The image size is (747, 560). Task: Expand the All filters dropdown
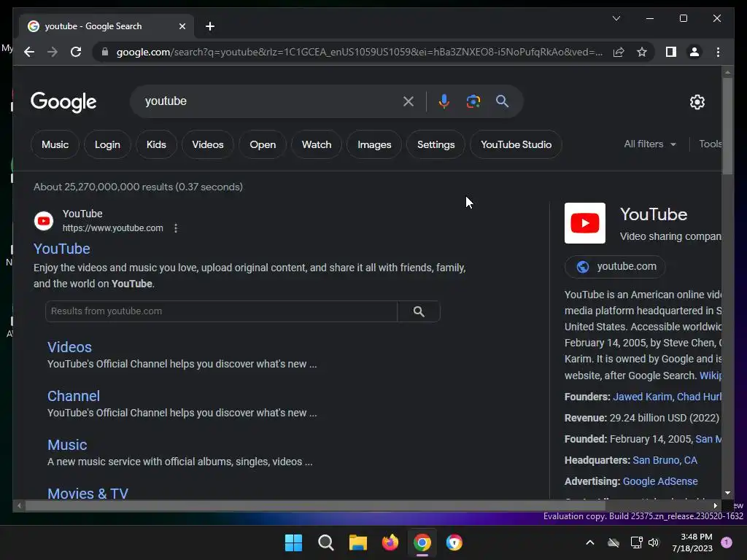coord(650,144)
